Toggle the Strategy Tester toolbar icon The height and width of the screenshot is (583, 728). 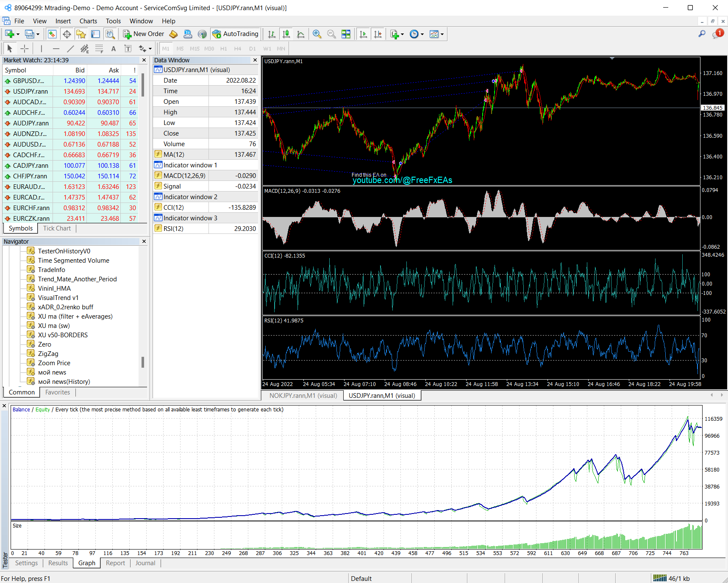click(x=110, y=34)
